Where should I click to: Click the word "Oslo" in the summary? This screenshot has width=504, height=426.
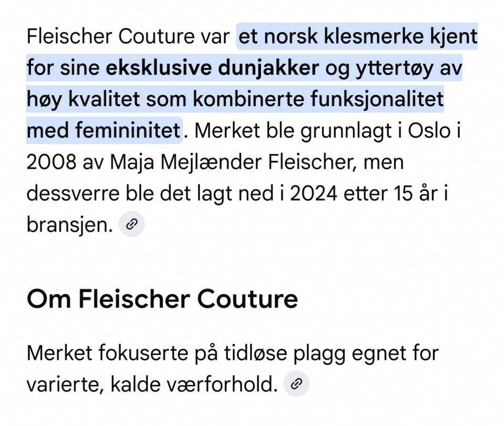point(429,131)
